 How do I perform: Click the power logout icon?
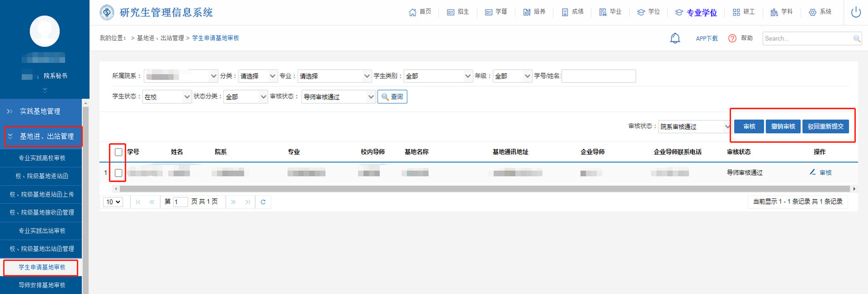(856, 12)
